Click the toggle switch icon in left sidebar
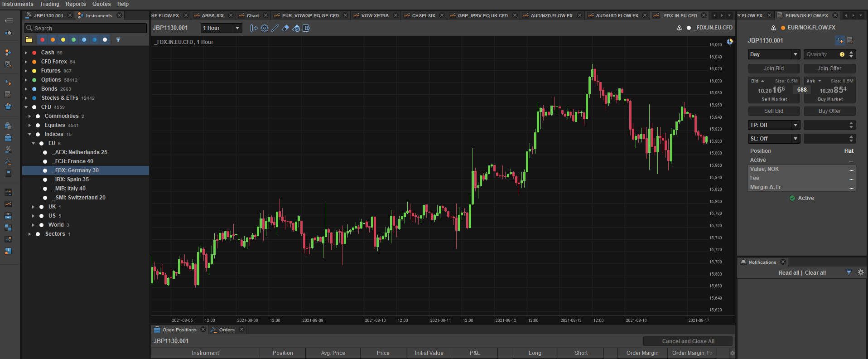This screenshot has width=868, height=359. pos(8,33)
